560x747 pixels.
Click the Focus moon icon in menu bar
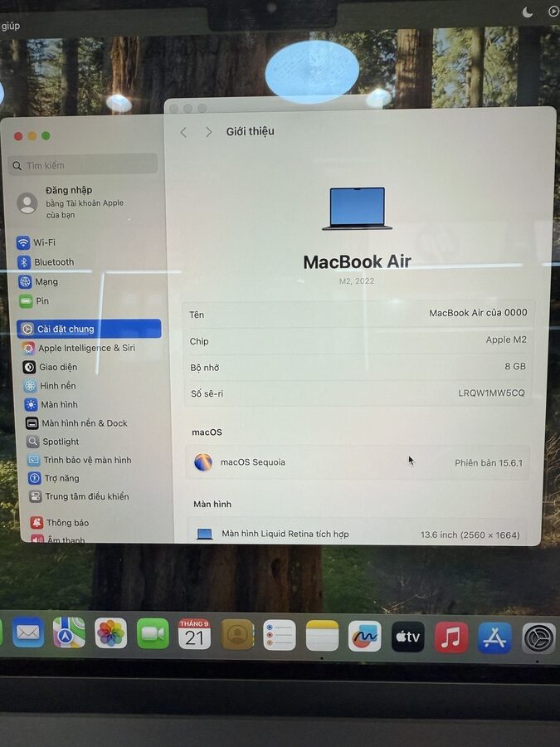[528, 12]
